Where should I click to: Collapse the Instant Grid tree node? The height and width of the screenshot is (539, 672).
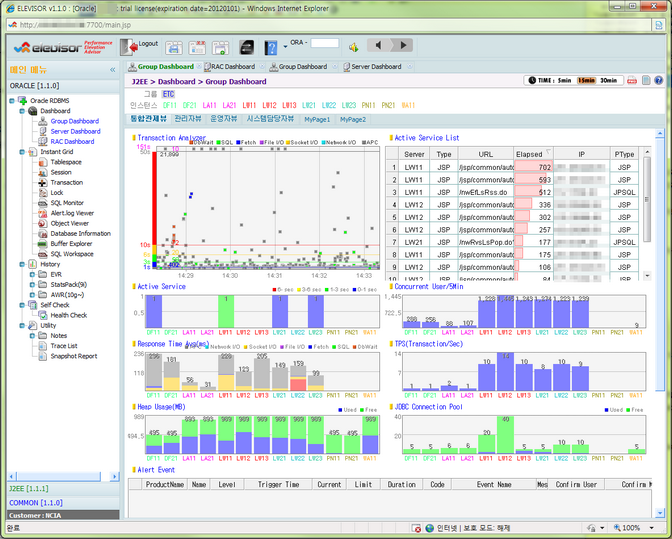pos(22,152)
